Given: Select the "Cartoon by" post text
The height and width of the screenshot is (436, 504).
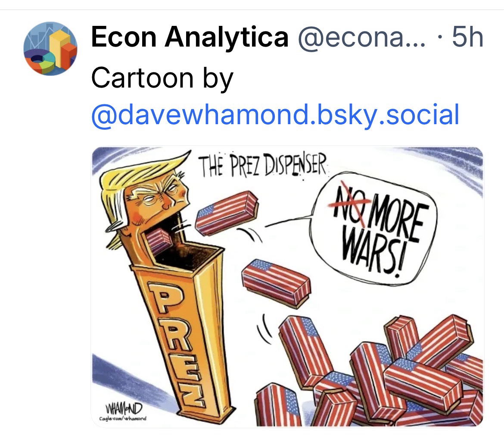Looking at the screenshot, I should click(x=162, y=78).
